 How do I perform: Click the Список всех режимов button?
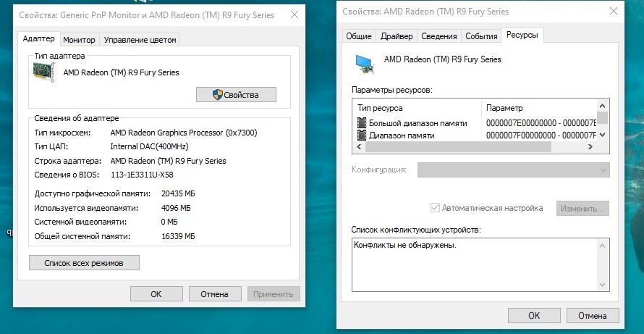click(84, 262)
